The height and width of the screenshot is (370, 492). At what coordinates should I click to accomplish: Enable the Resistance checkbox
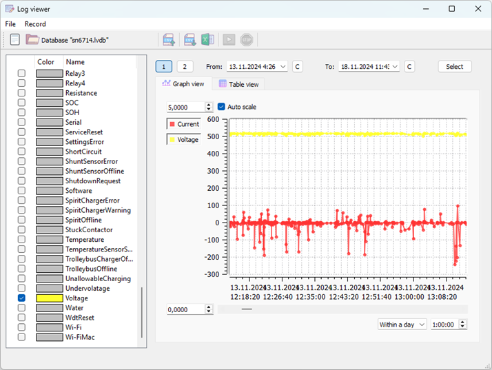pos(22,93)
